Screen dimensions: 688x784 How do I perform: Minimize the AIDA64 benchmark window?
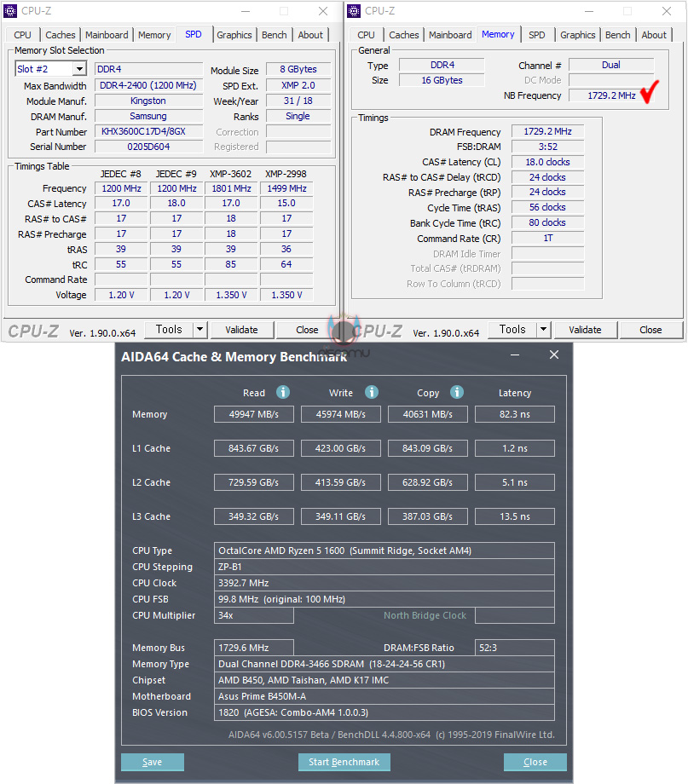coord(515,355)
